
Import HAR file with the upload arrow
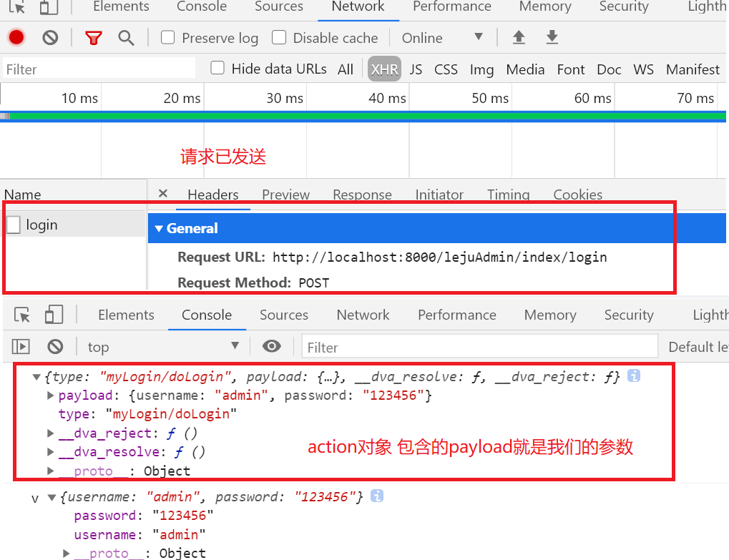tap(519, 37)
